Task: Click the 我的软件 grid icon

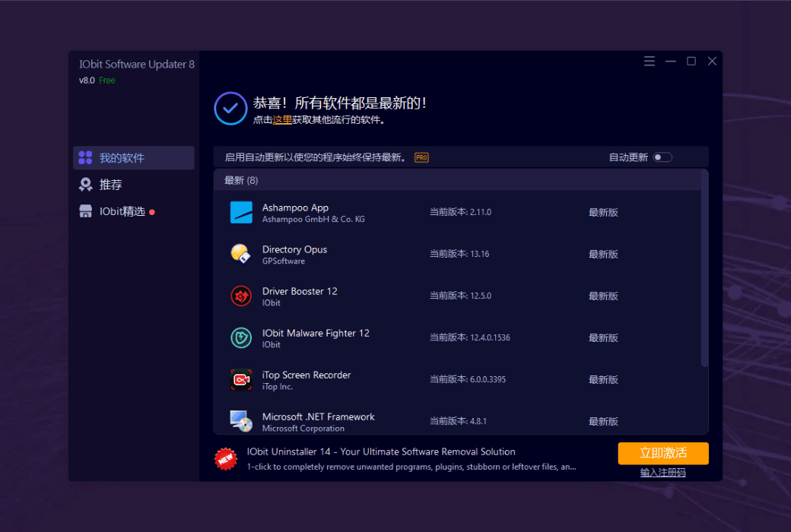Action: (85, 158)
